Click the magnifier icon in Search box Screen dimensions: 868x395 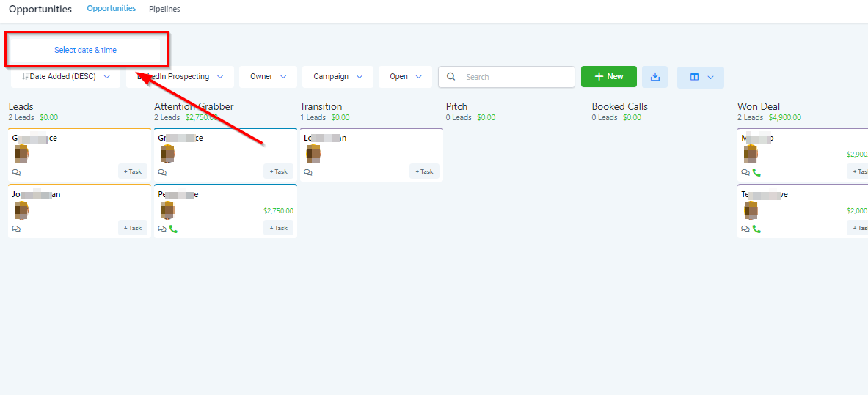pyautogui.click(x=451, y=77)
